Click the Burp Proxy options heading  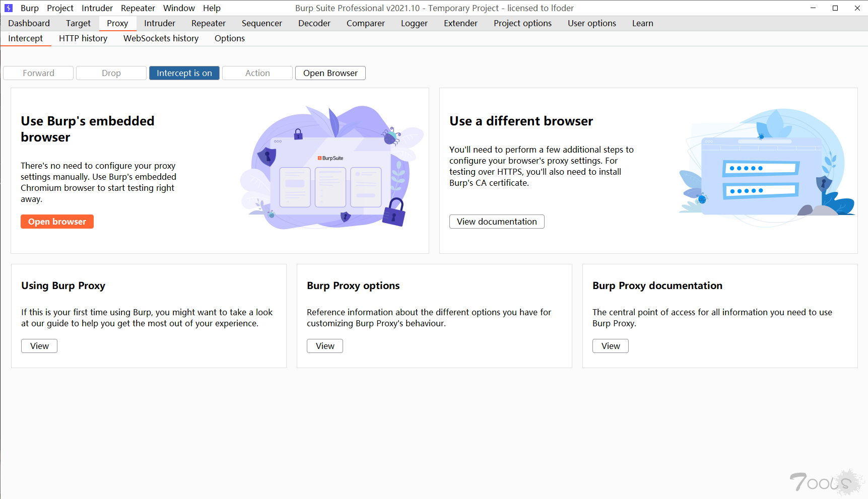353,286
